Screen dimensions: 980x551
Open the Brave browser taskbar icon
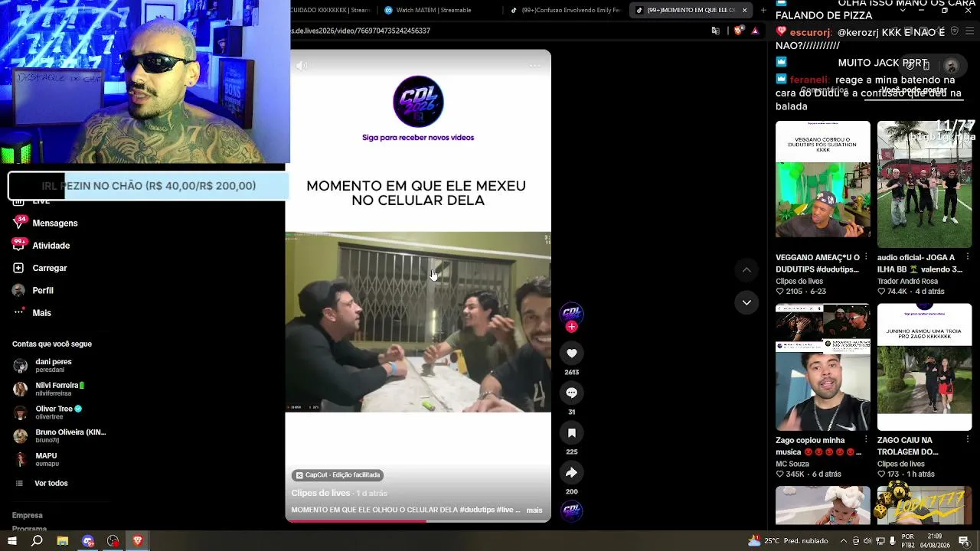(138, 541)
